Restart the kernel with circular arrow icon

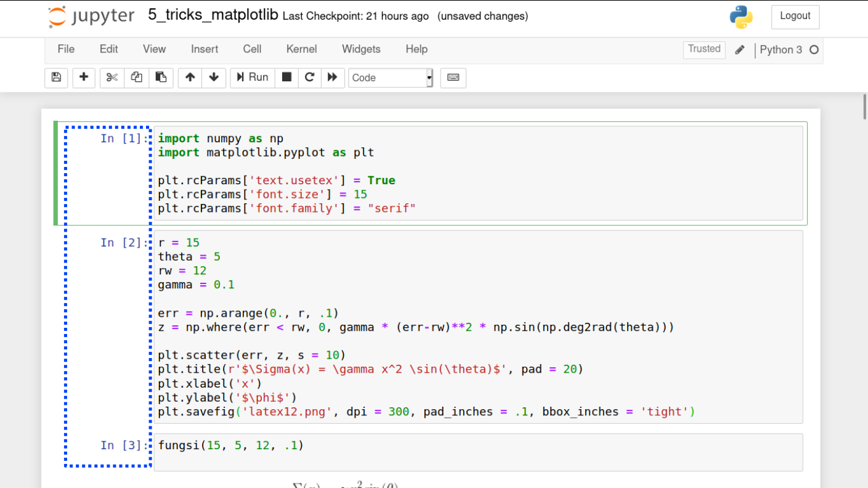309,78
